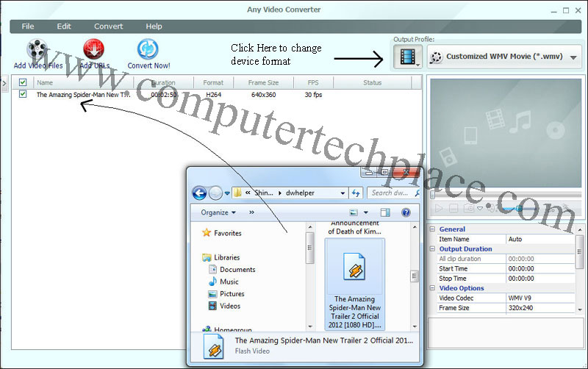Click the Item Name value Auto
This screenshot has height=369, width=588.
tap(540, 239)
